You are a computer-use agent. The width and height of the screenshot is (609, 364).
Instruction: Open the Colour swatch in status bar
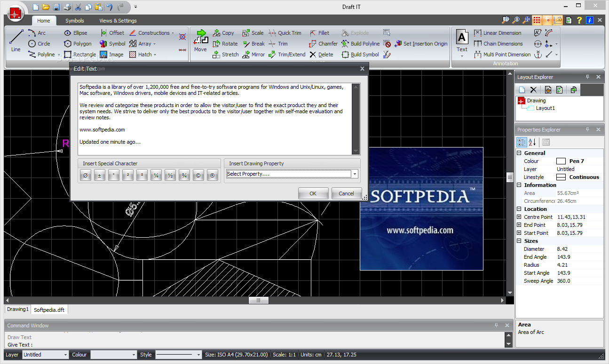click(x=113, y=355)
